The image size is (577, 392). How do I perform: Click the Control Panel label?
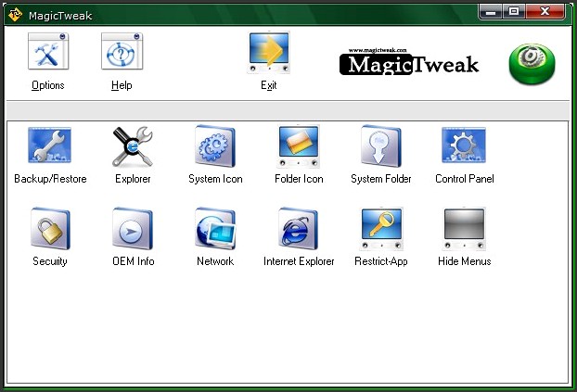click(465, 179)
